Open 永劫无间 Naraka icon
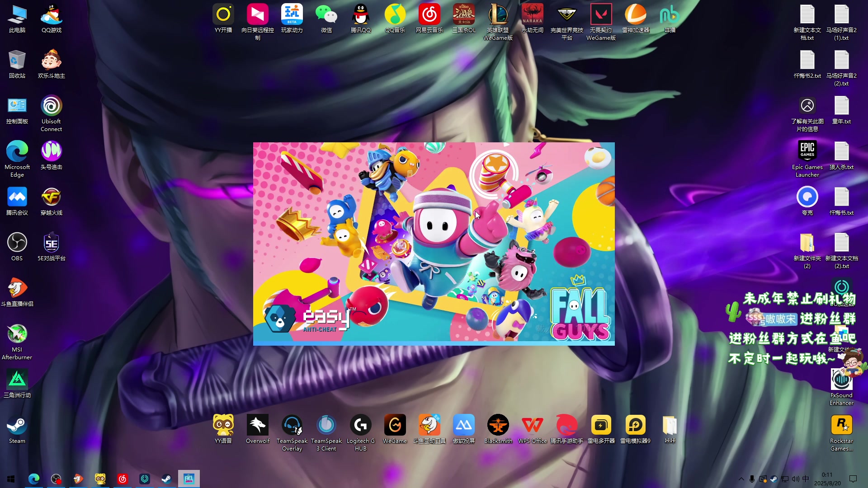Screen dimensions: 868x488 533,19
